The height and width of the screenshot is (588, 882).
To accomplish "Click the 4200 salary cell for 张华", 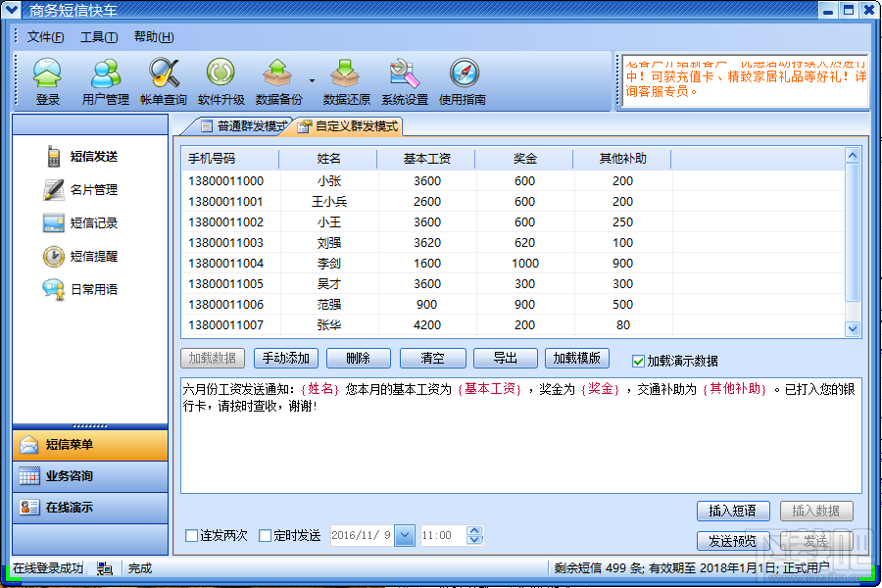I will pyautogui.click(x=427, y=325).
